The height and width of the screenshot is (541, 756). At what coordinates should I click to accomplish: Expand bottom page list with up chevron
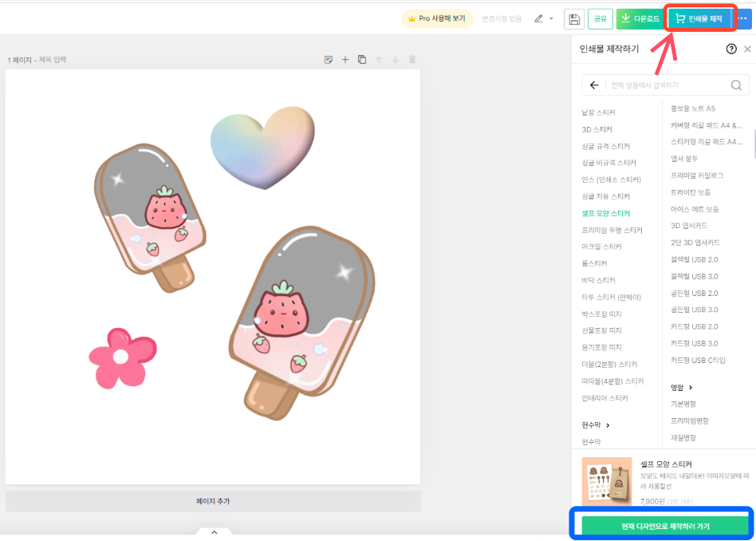(x=215, y=532)
